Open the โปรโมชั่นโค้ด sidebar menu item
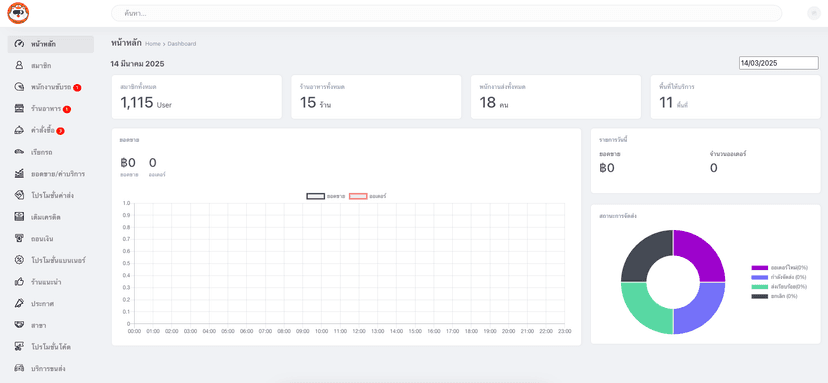828x383 pixels. (x=51, y=347)
